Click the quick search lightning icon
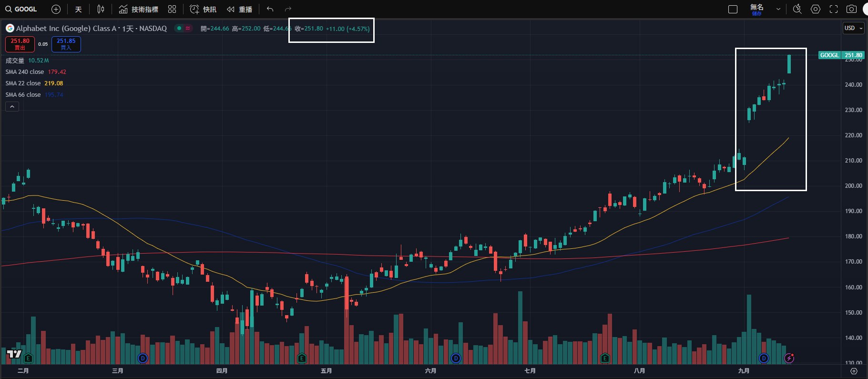 click(797, 9)
